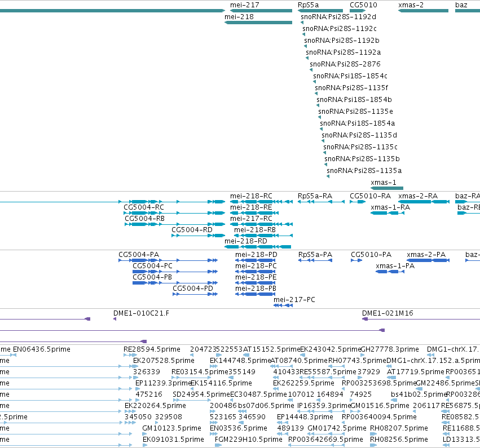Open snoRNA:Psi28S-1192b label
The width and height of the screenshot is (480, 448).
342,41
